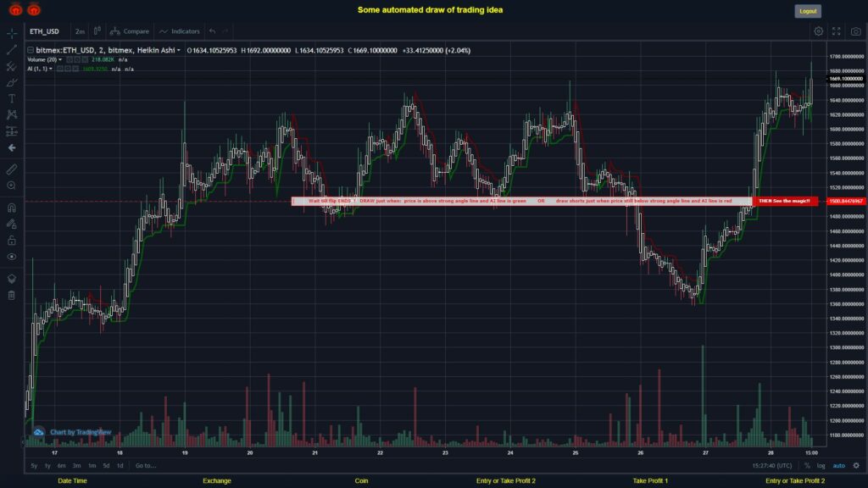Image resolution: width=868 pixels, height=488 pixels.
Task: Open AI indicator settings in legend
Action: pyautogui.click(x=68, y=69)
